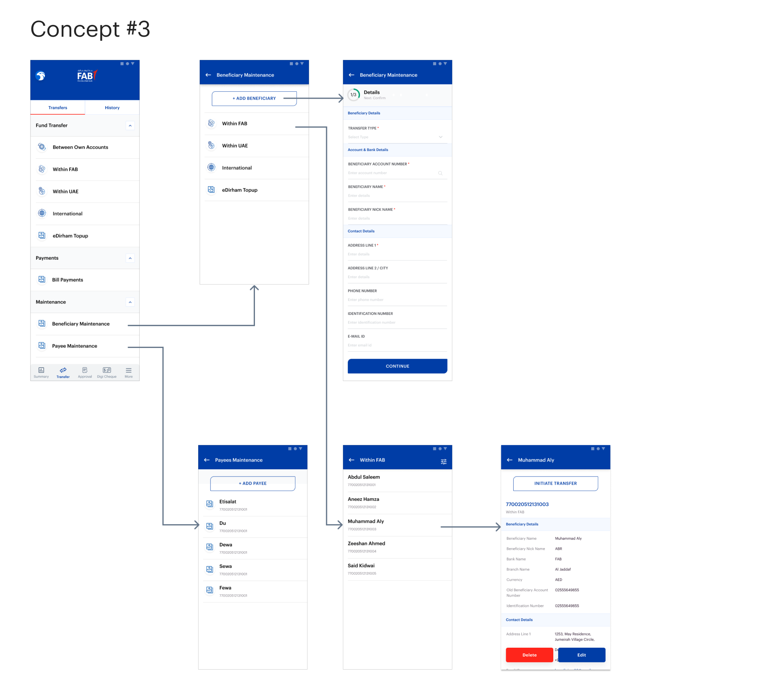Viewport: 760px width, 700px height.
Task: Click the Initiate Transfer button
Action: [556, 484]
